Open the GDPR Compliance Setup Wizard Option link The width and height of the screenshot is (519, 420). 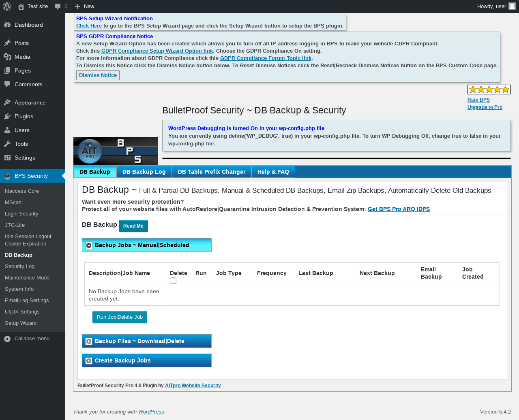(x=157, y=51)
